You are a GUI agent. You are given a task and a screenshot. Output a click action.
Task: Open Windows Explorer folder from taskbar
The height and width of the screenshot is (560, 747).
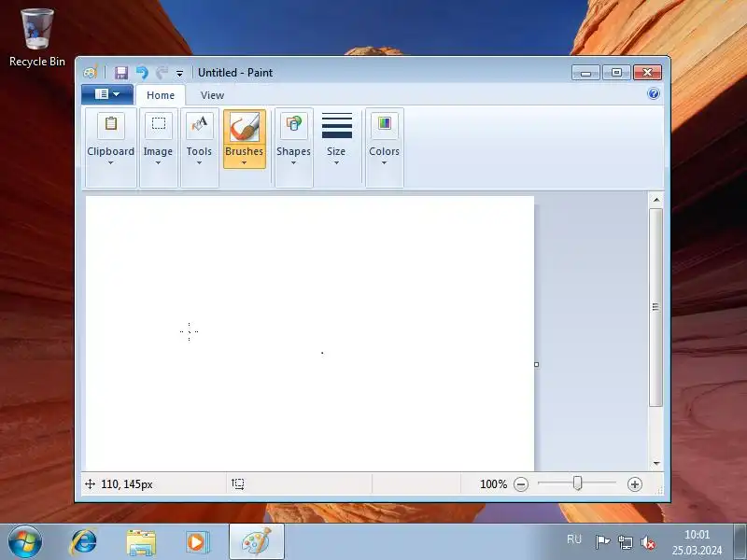(141, 542)
